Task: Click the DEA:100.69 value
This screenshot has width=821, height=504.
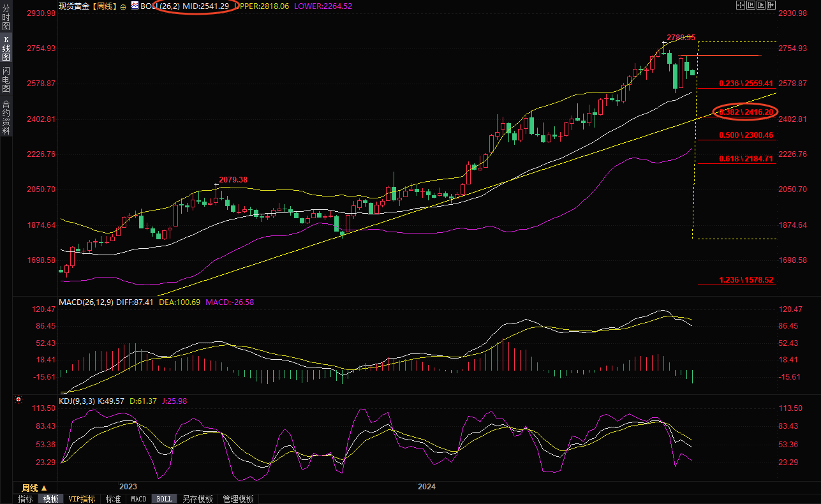Action: (179, 302)
